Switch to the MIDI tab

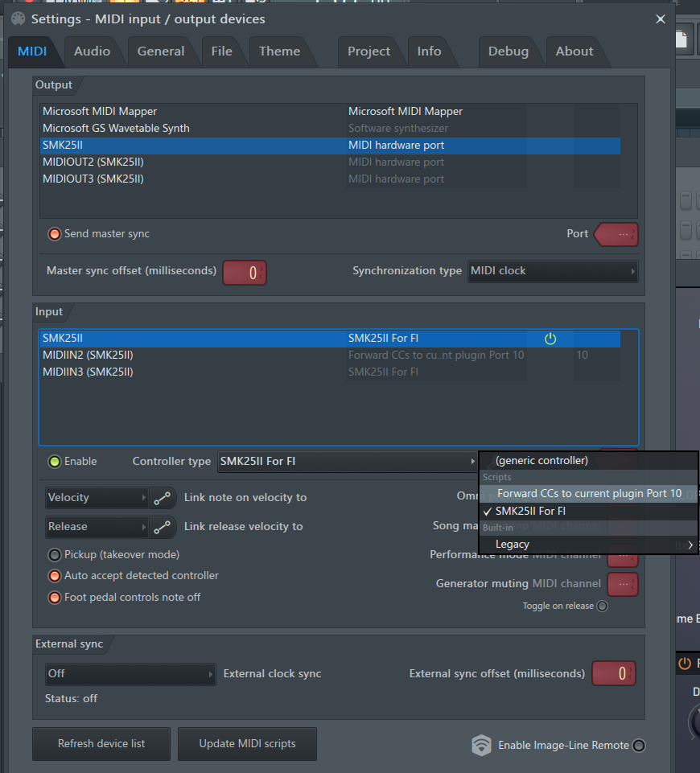32,51
